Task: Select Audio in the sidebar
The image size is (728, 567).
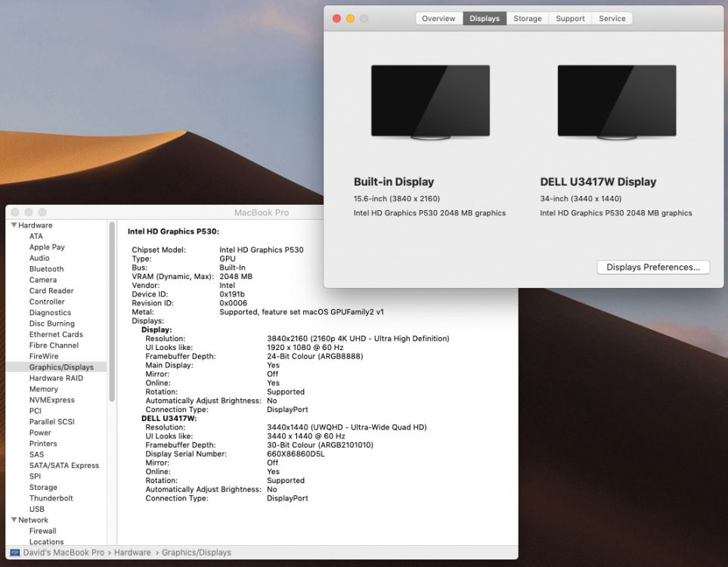Action: [39, 258]
